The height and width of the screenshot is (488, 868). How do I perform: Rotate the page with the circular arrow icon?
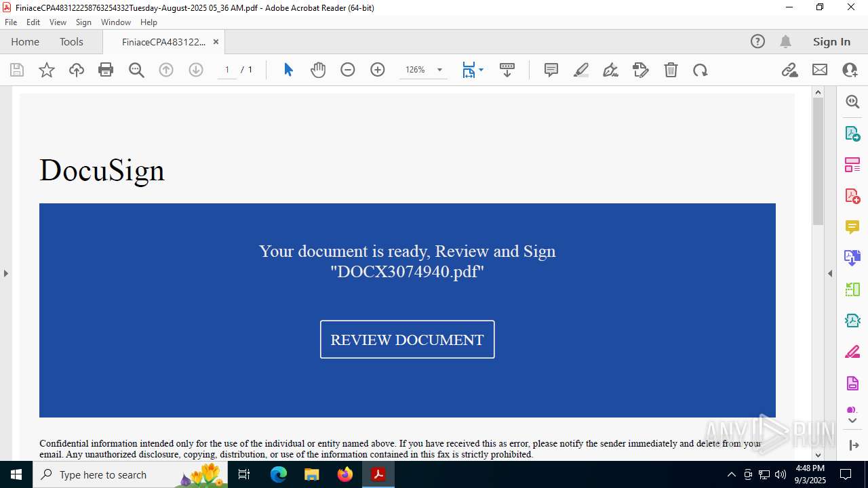point(701,70)
